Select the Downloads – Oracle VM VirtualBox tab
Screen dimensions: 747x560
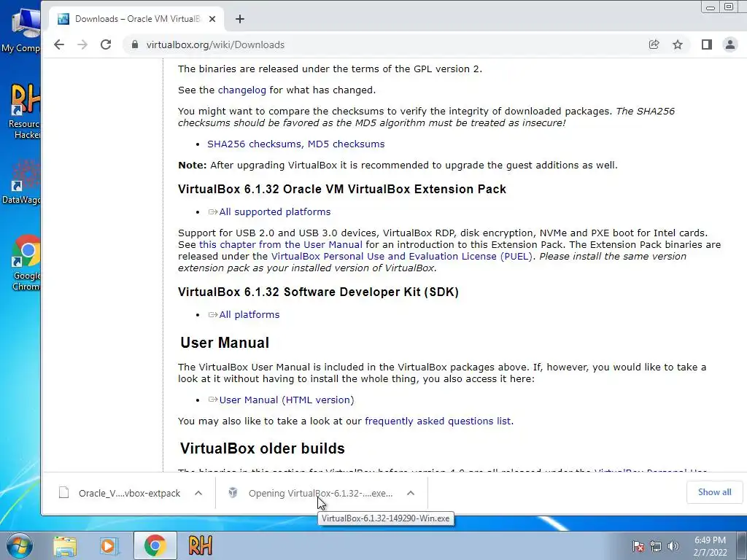(x=136, y=19)
